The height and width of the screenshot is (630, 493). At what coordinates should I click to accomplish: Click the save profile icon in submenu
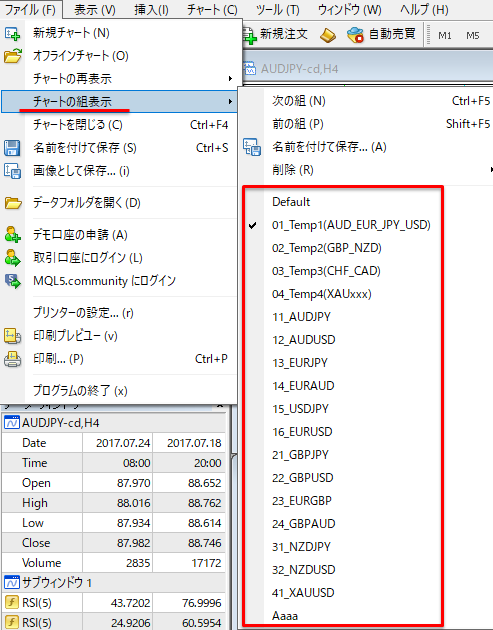(252, 147)
